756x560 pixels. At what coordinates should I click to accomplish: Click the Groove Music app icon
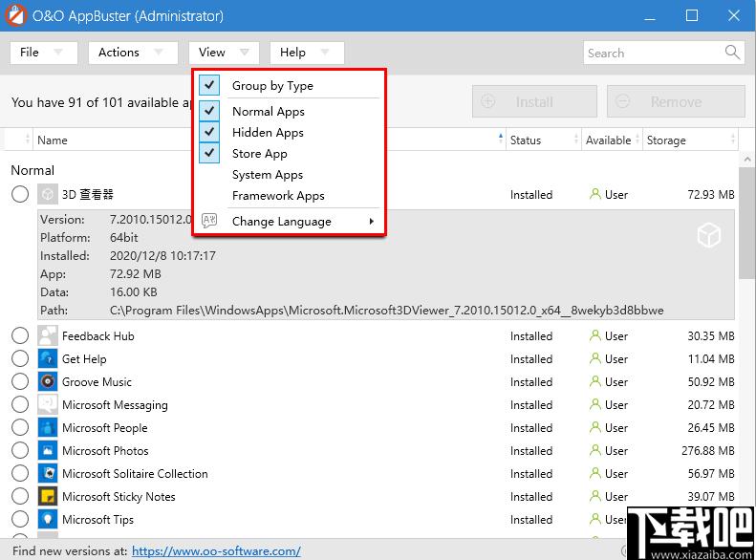pos(47,381)
